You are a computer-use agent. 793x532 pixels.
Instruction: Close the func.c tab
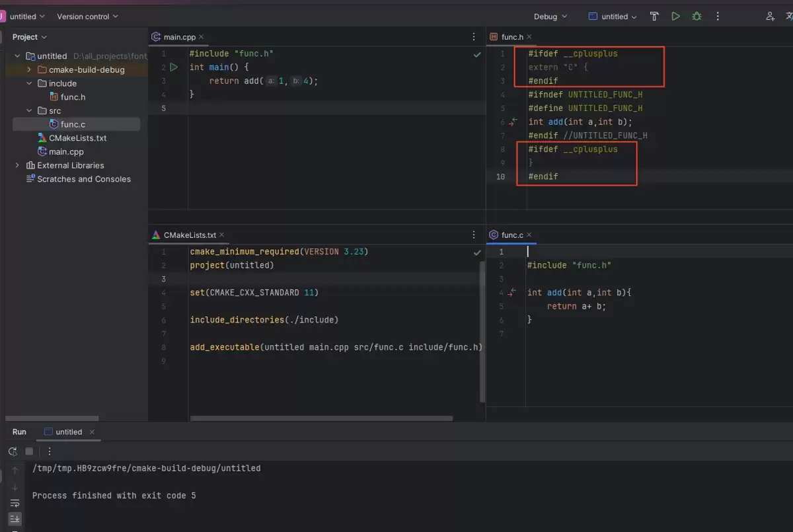(x=529, y=235)
